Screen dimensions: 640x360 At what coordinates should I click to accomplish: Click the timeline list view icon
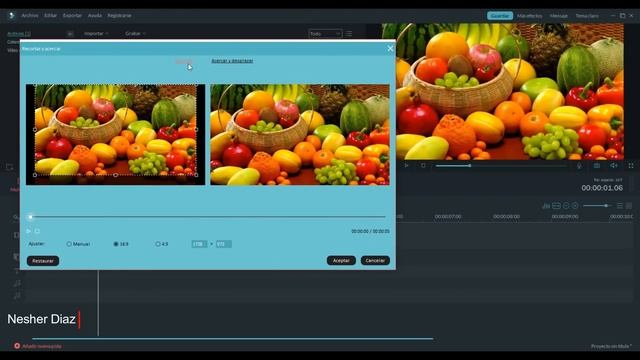pyautogui.click(x=620, y=206)
